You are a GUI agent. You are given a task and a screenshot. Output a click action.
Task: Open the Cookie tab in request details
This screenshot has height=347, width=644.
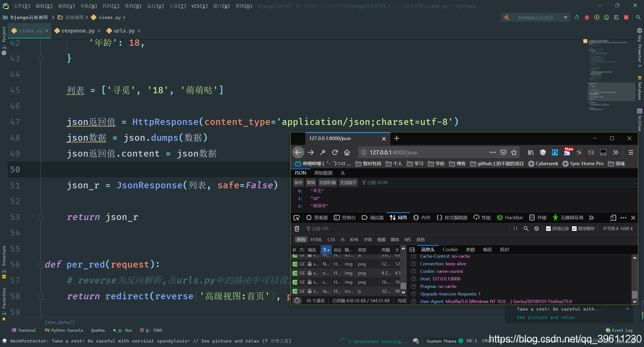click(x=450, y=250)
